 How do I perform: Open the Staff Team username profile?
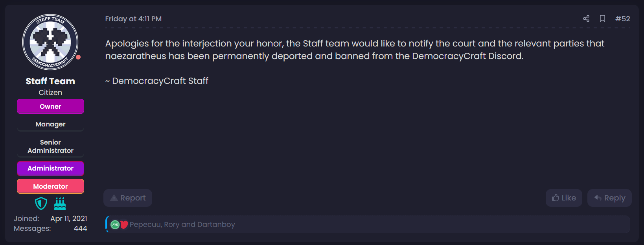pos(50,81)
